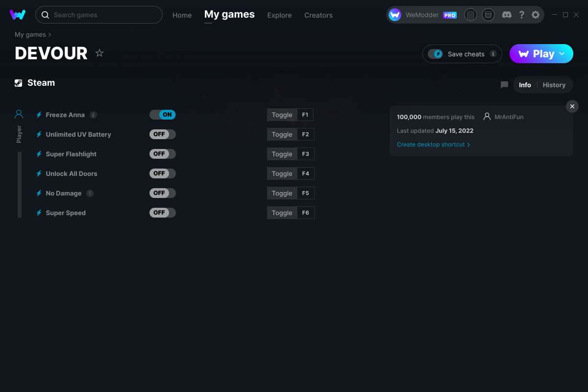588x392 pixels.
Task: Click the Save cheats info icon
Action: (493, 54)
